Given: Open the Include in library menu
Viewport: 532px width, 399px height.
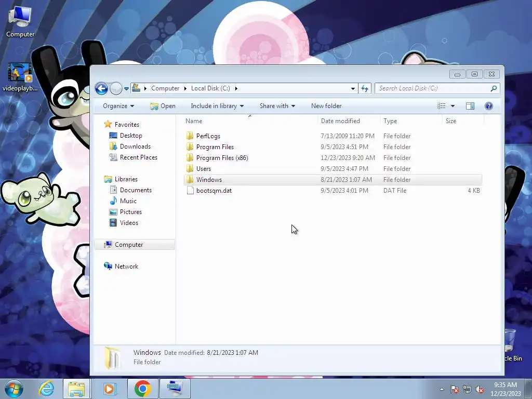Looking at the screenshot, I should click(x=217, y=106).
